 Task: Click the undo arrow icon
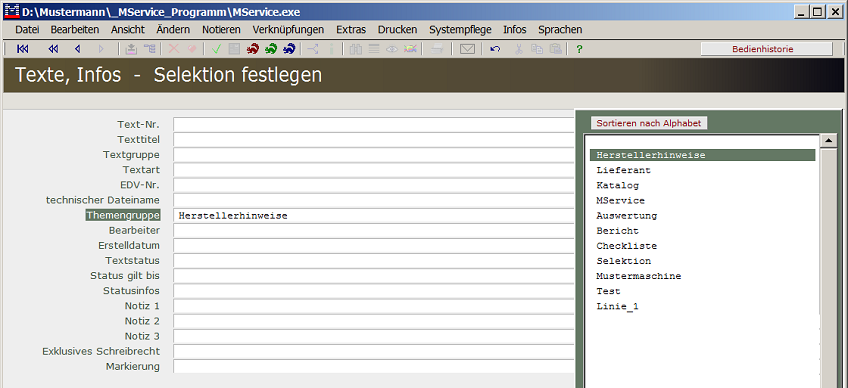495,49
